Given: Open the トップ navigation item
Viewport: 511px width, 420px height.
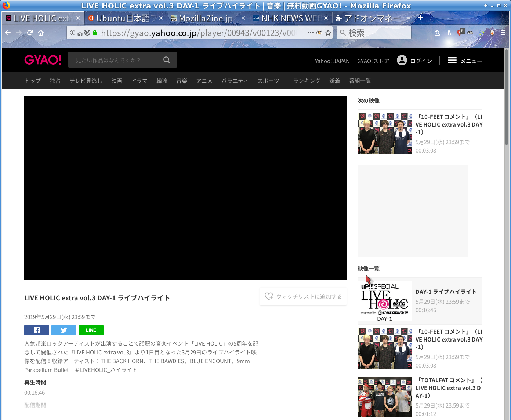Looking at the screenshot, I should coord(33,81).
